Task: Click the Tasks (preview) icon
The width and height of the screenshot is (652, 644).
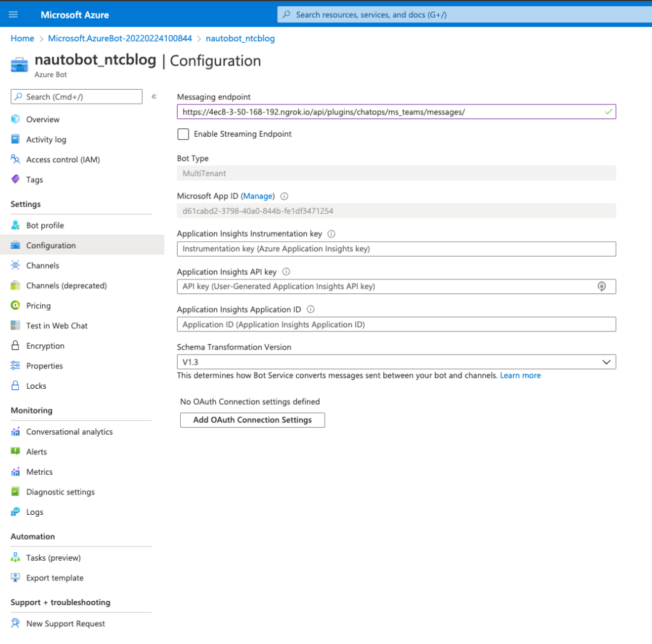Action: (x=15, y=557)
